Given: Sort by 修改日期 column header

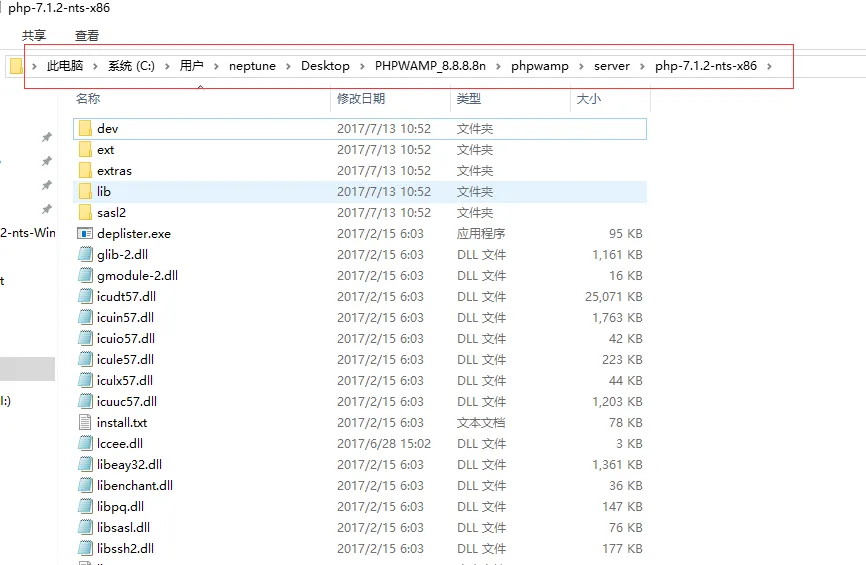Looking at the screenshot, I should [361, 99].
